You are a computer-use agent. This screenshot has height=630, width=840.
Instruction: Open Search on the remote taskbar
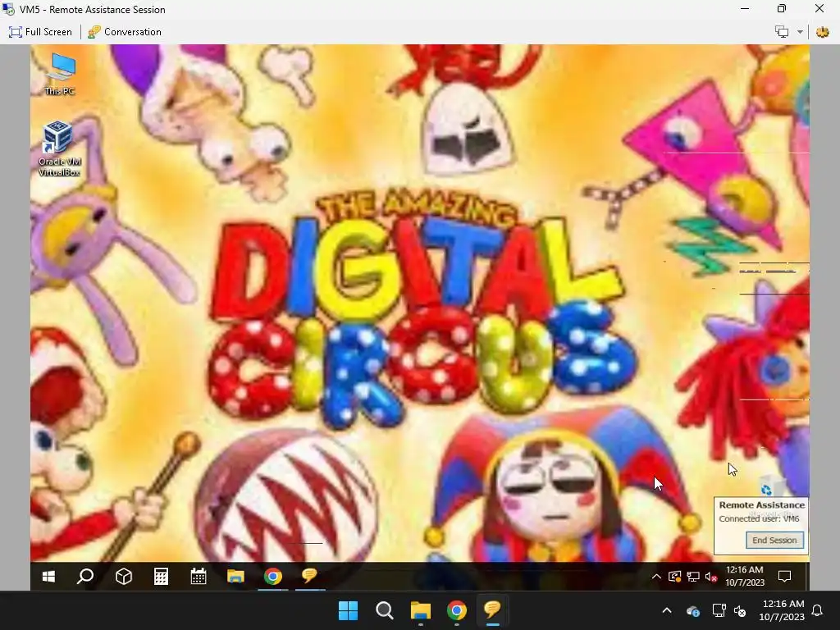point(85,577)
